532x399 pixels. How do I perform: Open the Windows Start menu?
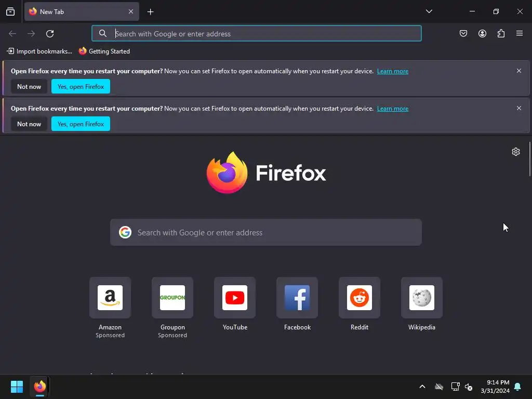point(17,387)
